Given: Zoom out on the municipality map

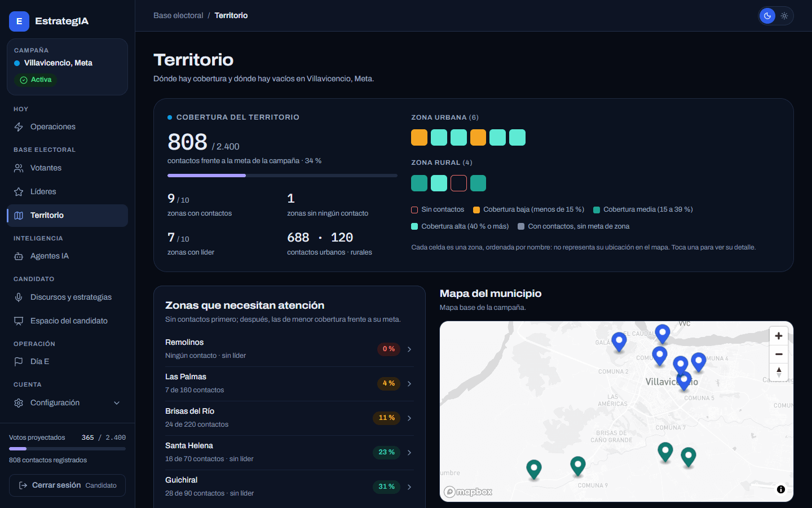Looking at the screenshot, I should 779,354.
